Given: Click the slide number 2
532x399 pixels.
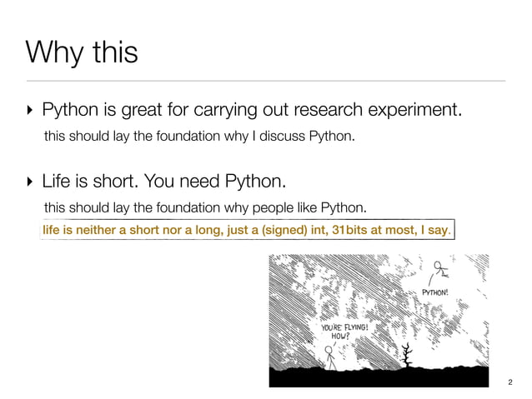Looking at the screenshot, I should [x=510, y=382].
